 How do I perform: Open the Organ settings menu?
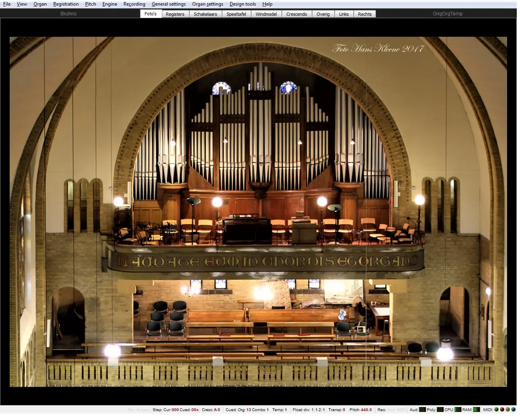coord(208,4)
